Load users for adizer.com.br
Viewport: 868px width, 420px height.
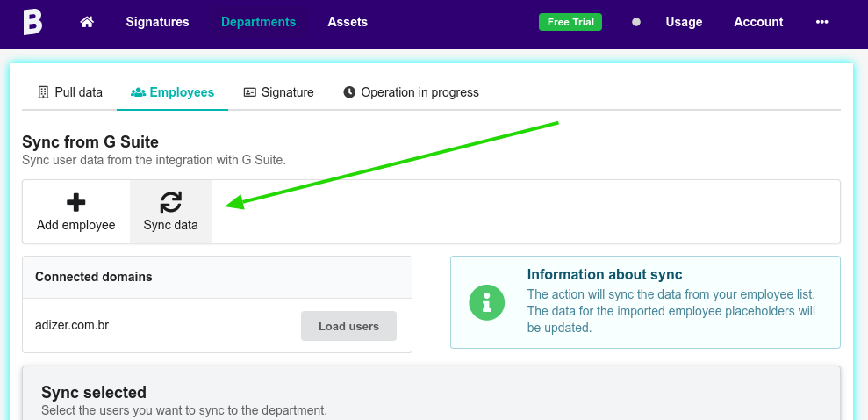tap(348, 326)
